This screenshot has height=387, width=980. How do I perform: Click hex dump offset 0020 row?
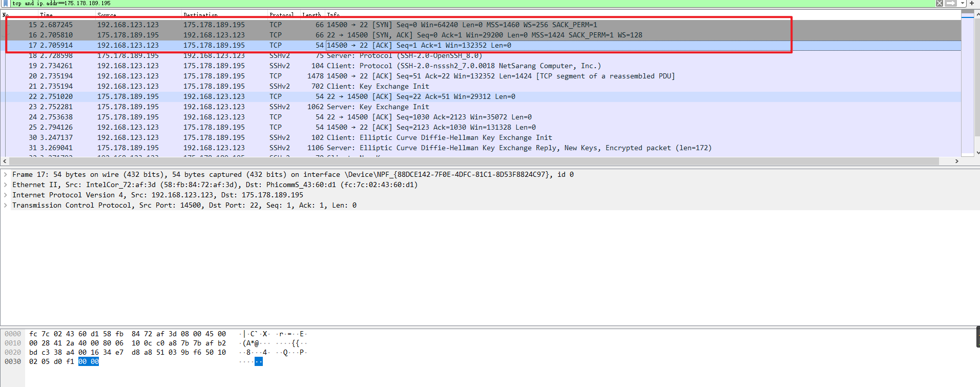click(x=13, y=352)
